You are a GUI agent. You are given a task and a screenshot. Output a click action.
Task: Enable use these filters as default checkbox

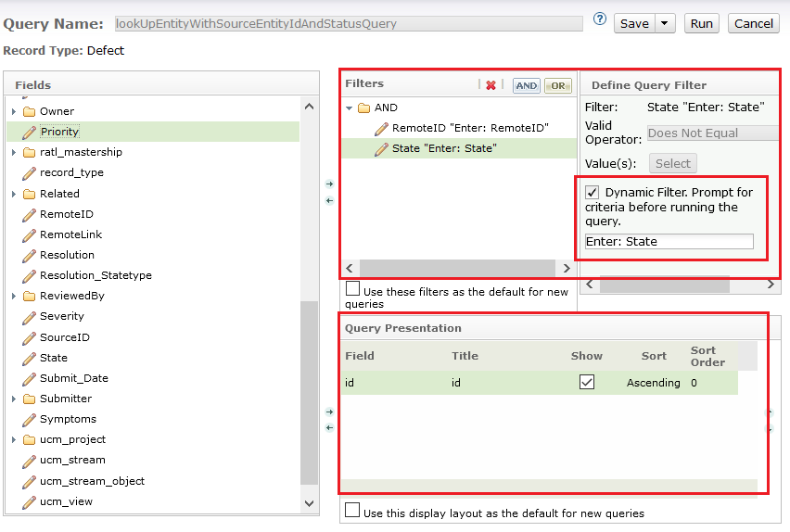click(x=352, y=289)
